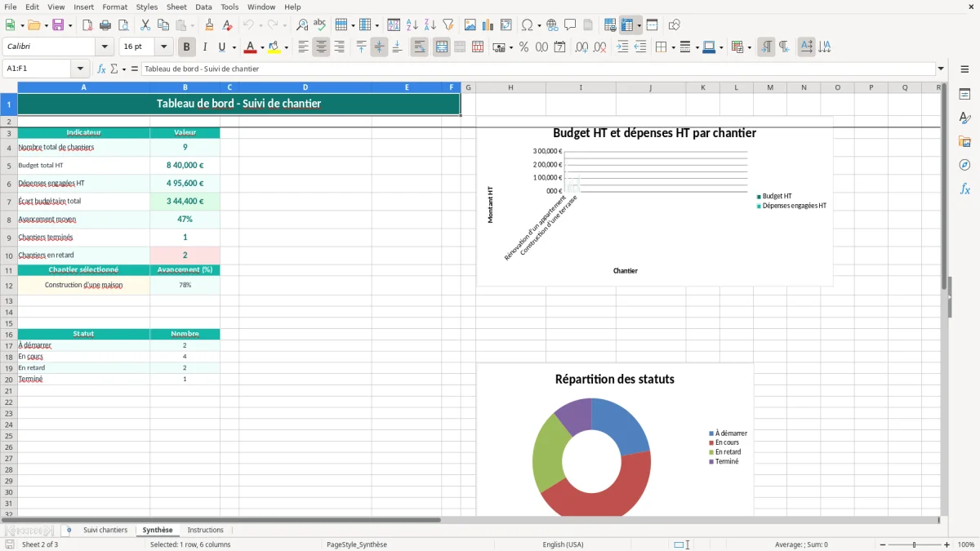Click the Format as Percent icon
Viewport: 980px width, 551px height.
pyautogui.click(x=523, y=47)
